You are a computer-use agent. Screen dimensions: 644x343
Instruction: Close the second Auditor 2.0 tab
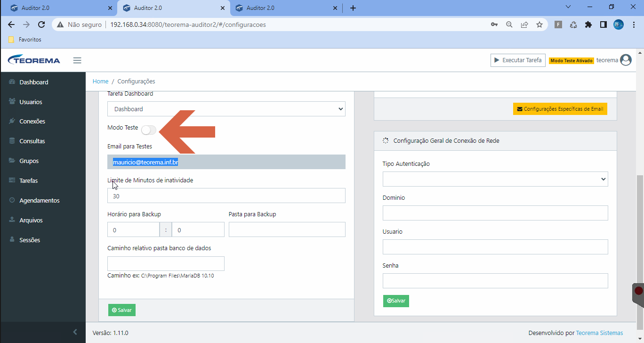coord(223,8)
